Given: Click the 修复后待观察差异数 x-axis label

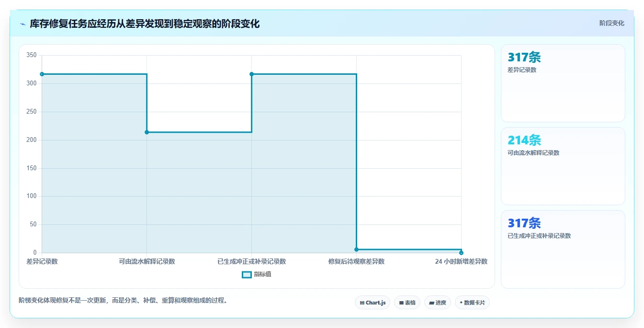Looking at the screenshot, I should 356,262.
